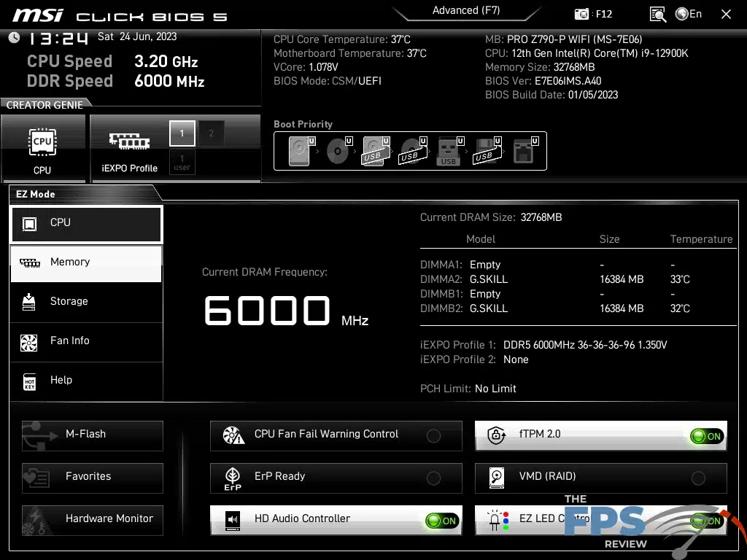Click the Hardware Monitor fan icon
This screenshot has width=747, height=560.
coord(37,521)
